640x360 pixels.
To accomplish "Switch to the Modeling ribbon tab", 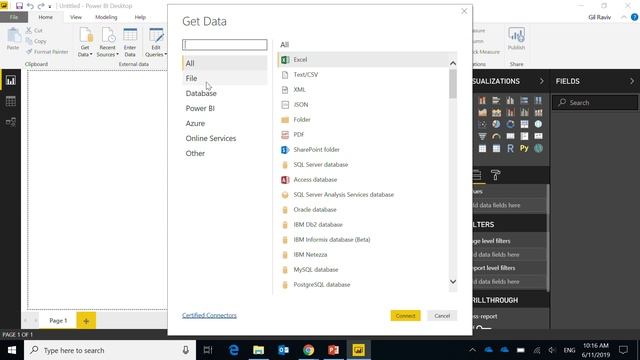I will coord(106,17).
